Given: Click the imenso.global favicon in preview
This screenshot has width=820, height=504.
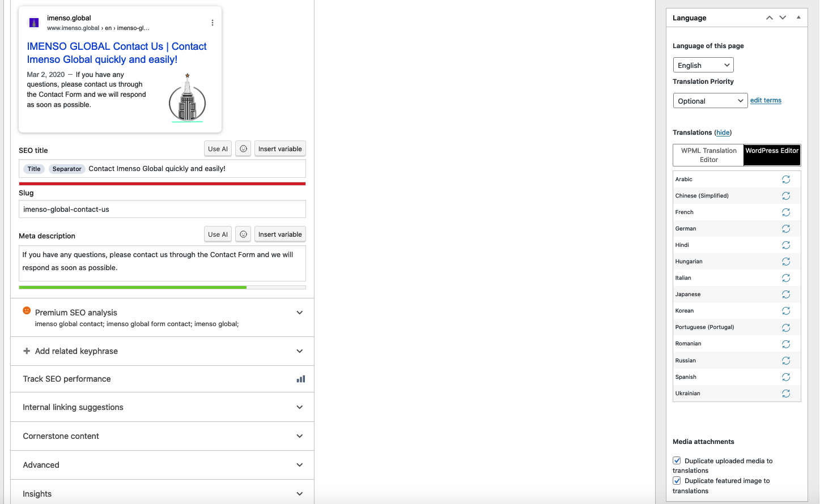Looking at the screenshot, I should 34,23.
